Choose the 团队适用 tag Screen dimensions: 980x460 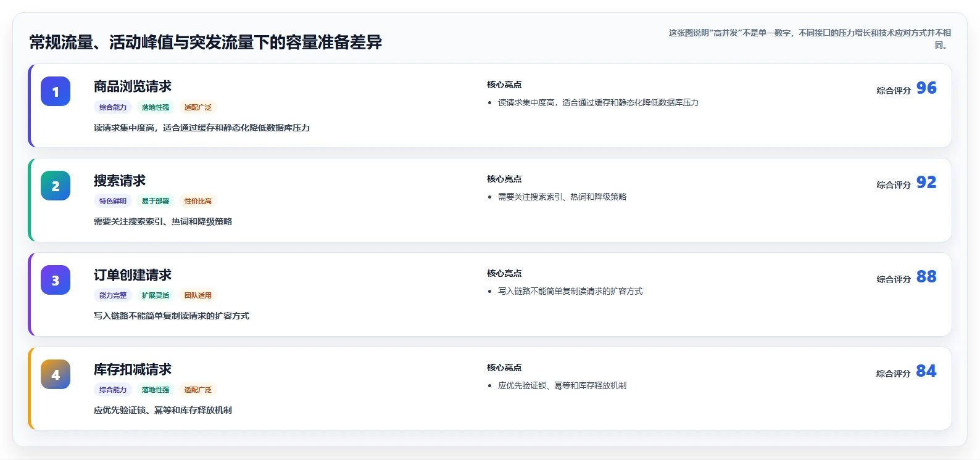click(198, 295)
